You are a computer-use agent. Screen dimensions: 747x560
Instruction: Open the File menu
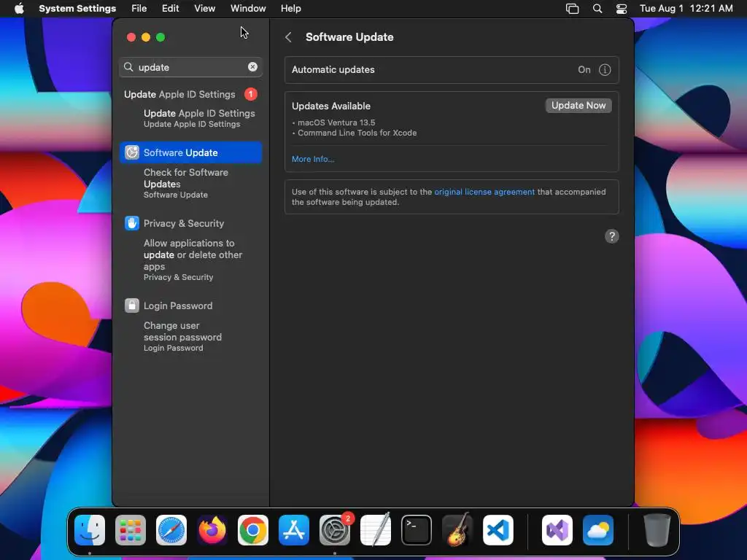pos(139,9)
